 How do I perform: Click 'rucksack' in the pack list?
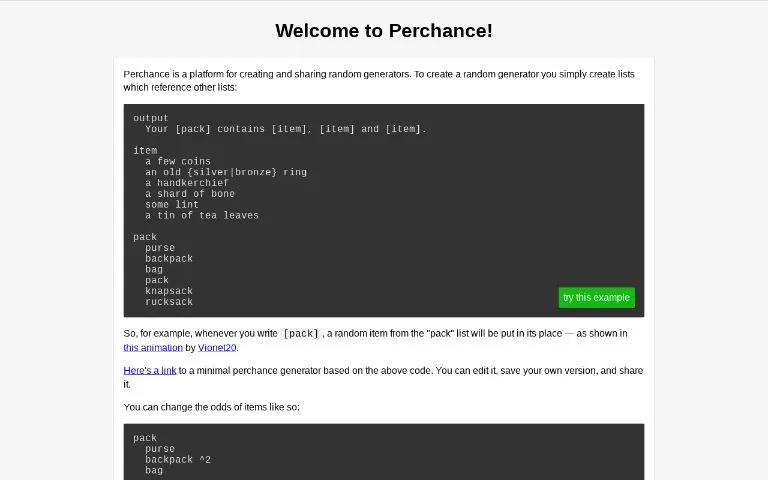coord(169,302)
